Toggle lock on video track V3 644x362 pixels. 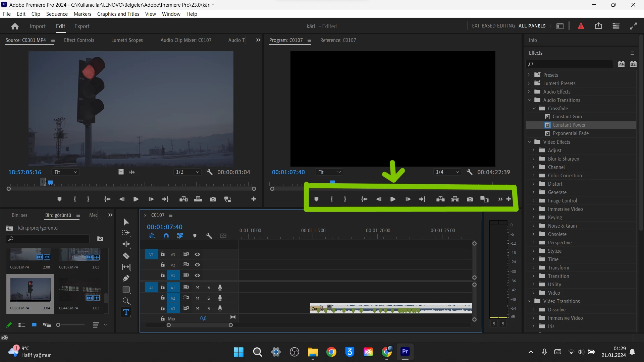tap(163, 254)
